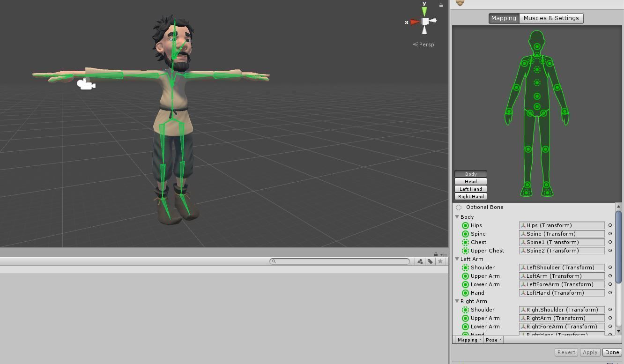This screenshot has width=624, height=364.
Task: Select the Right Arm Shoulder row label
Action: [x=483, y=310]
